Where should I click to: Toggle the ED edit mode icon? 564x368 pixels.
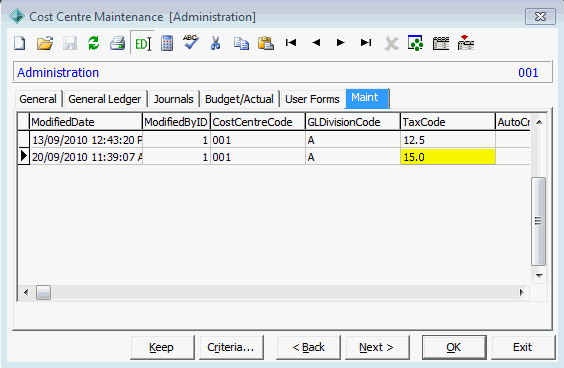pos(142,44)
